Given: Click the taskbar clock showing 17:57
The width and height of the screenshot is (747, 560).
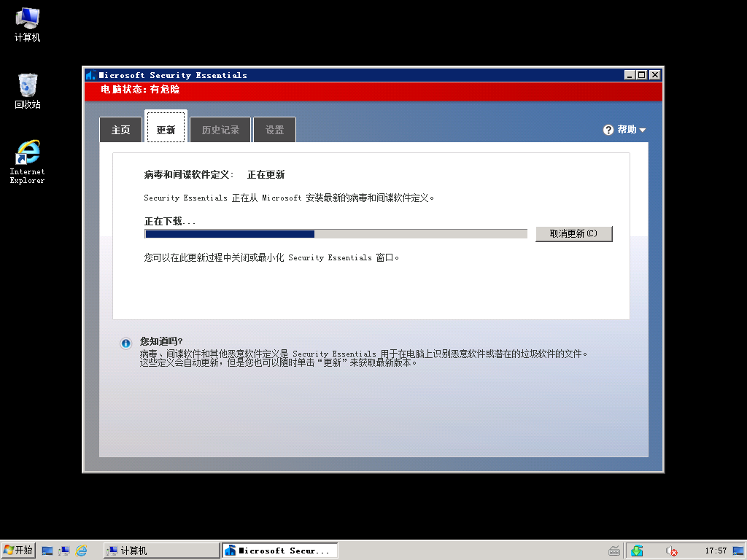Looking at the screenshot, I should [x=716, y=551].
